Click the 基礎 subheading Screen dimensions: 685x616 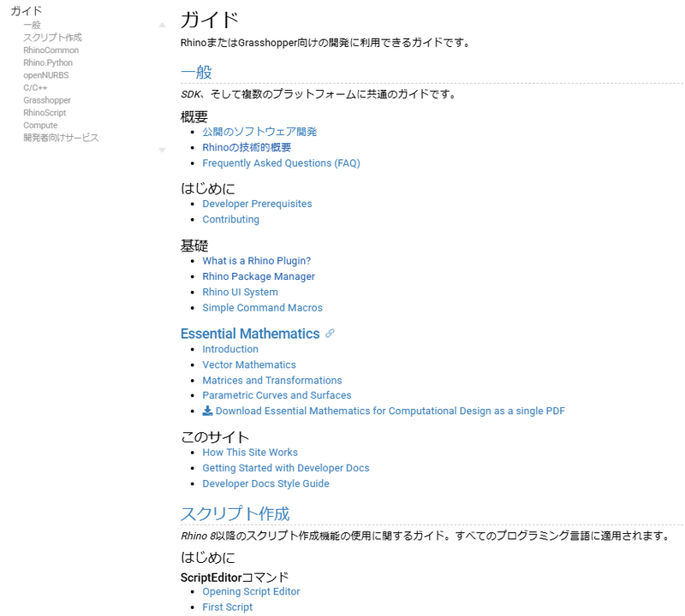(194, 246)
